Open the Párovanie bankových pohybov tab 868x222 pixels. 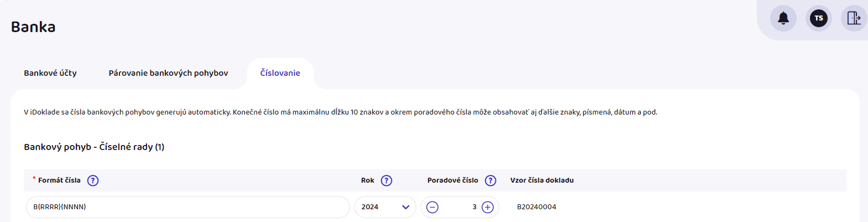coord(168,73)
